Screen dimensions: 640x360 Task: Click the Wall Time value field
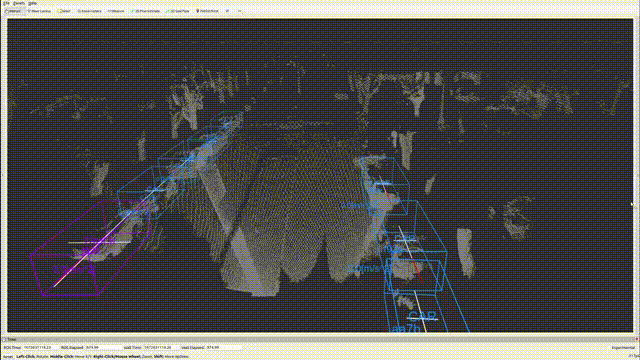(160, 348)
